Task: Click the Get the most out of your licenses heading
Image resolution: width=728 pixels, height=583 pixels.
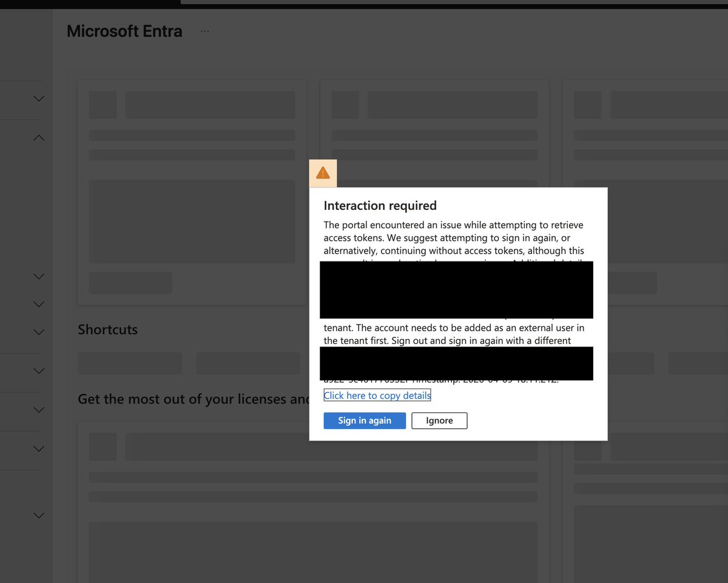Action: (194, 399)
